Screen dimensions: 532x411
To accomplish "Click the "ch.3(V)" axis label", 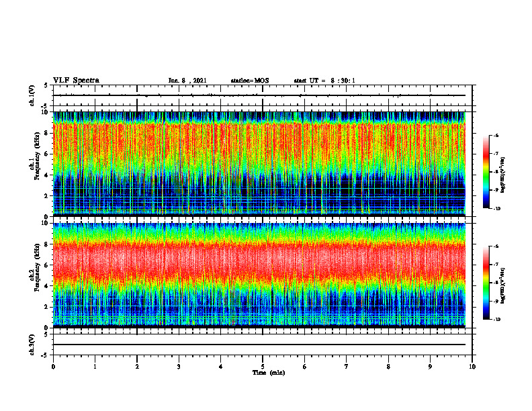I will [x=32, y=345].
